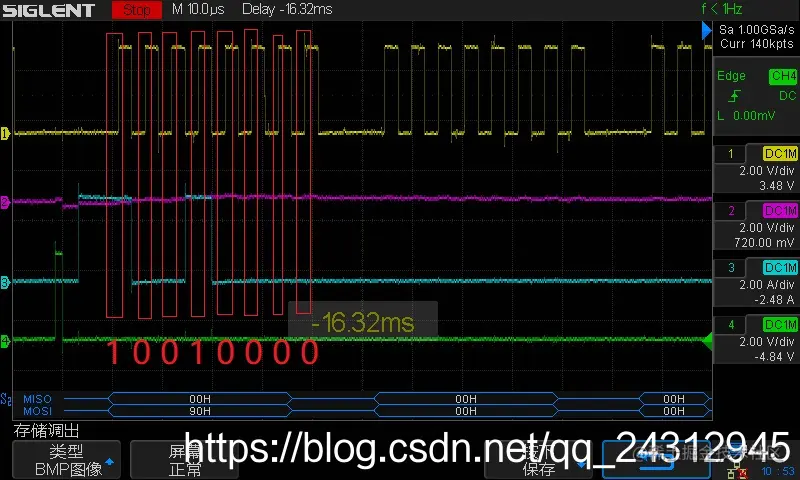Click the MOSI decode row label
Image resolution: width=800 pixels, height=480 pixels.
pyautogui.click(x=37, y=411)
